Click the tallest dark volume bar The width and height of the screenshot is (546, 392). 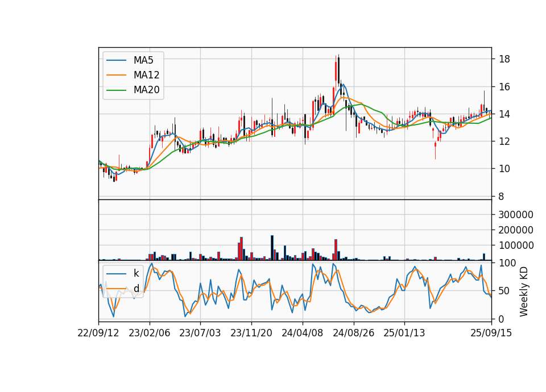point(272,248)
